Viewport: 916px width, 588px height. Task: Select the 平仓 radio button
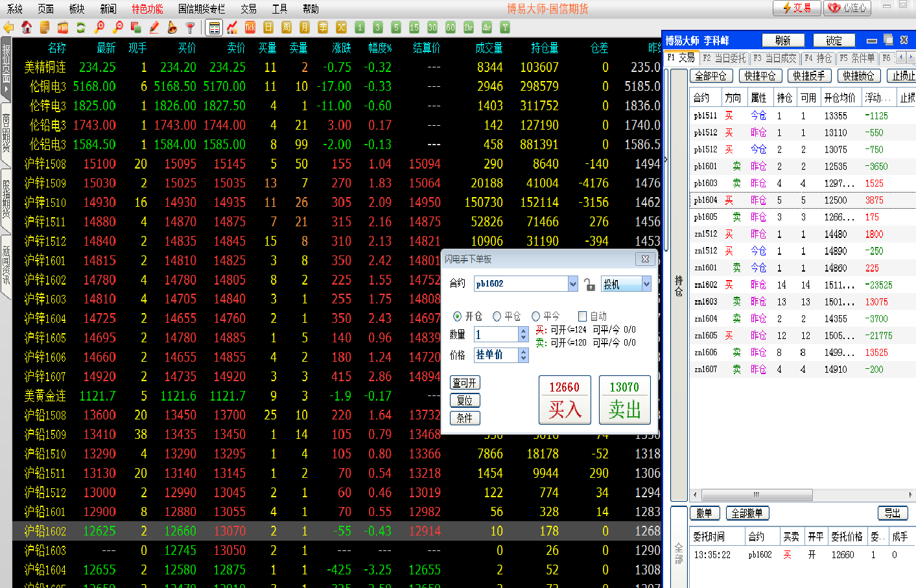497,316
